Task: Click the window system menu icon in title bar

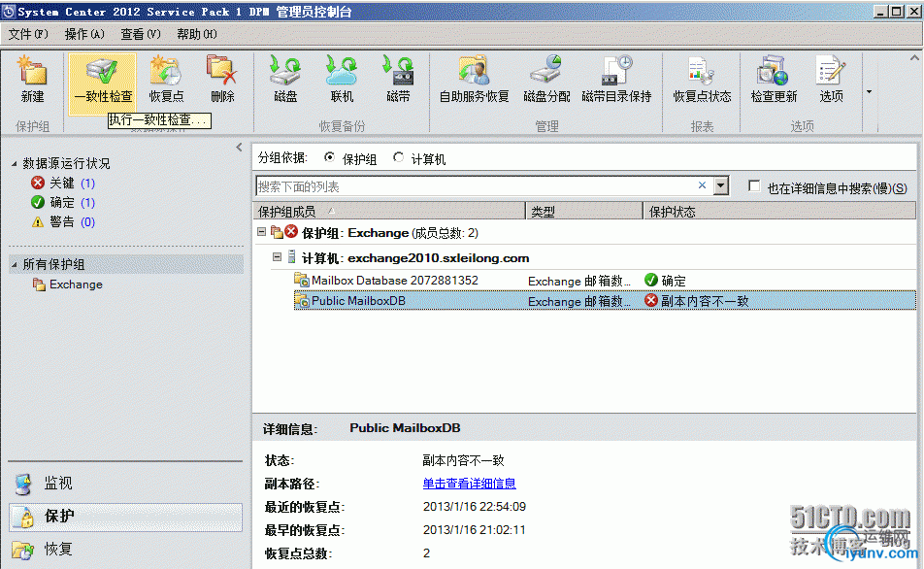Action: (8, 12)
